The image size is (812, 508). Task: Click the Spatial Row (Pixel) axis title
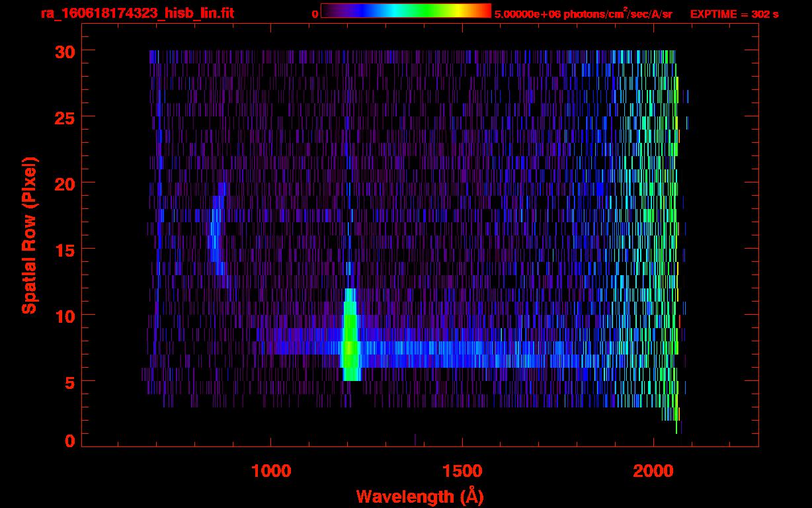pos(30,235)
